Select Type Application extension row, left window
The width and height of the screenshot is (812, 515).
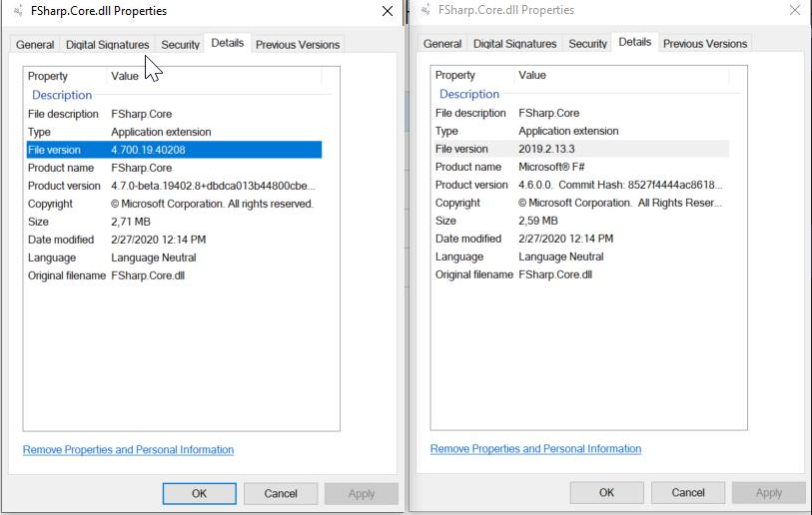(174, 132)
